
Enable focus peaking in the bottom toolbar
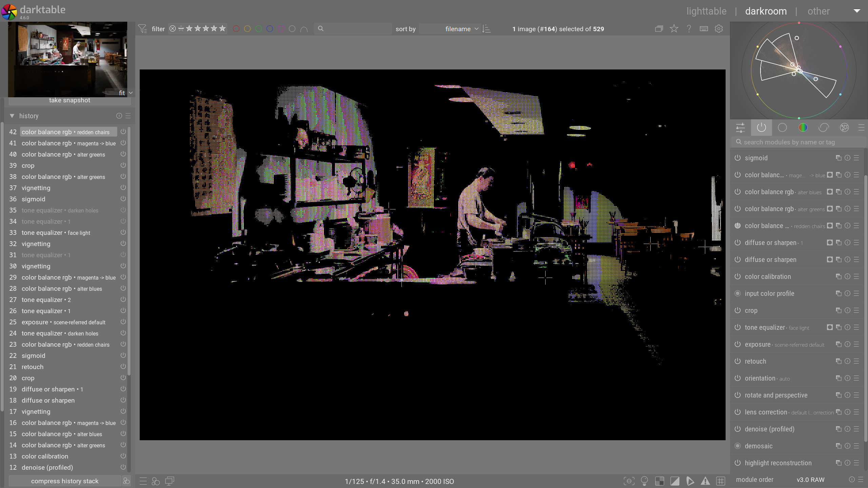(629, 481)
